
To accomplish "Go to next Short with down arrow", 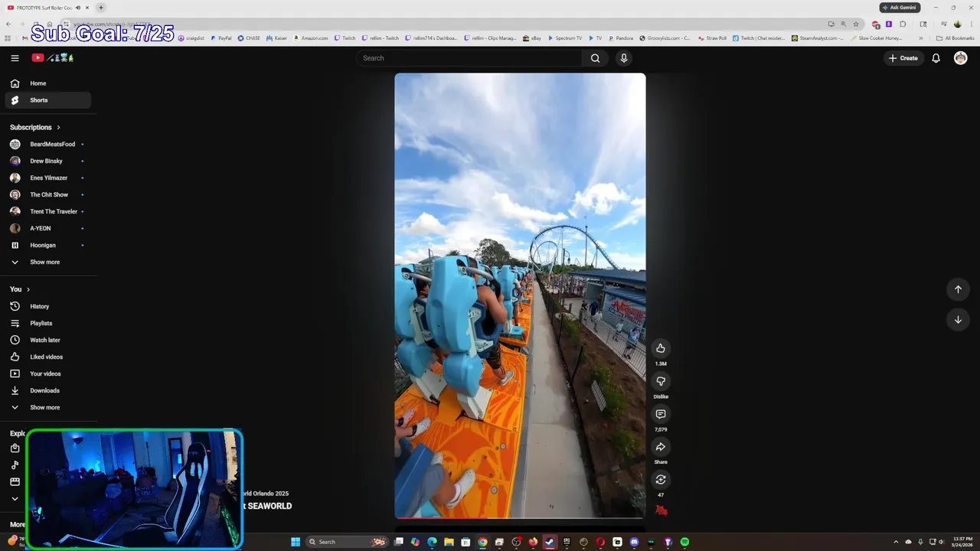I will tap(958, 320).
